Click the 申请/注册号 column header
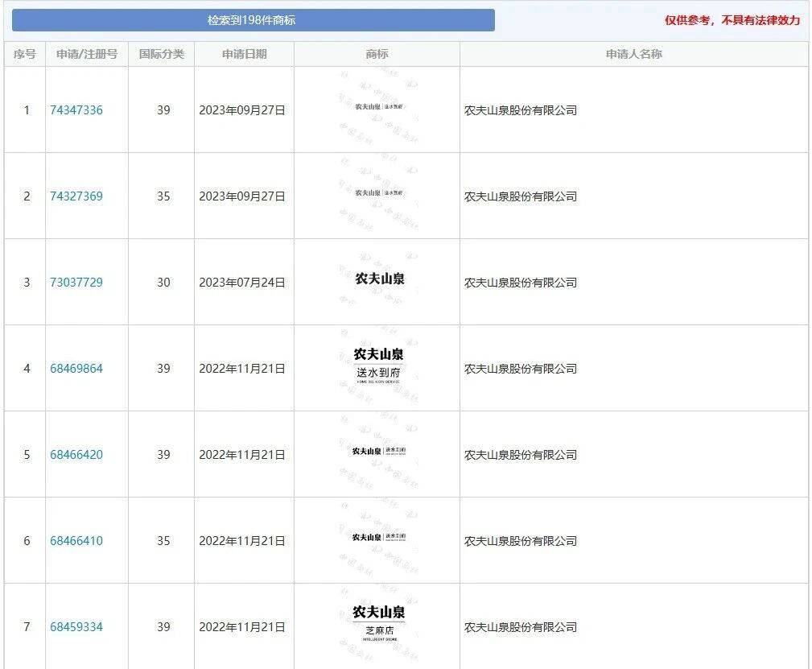Image resolution: width=812 pixels, height=669 pixels. point(86,54)
